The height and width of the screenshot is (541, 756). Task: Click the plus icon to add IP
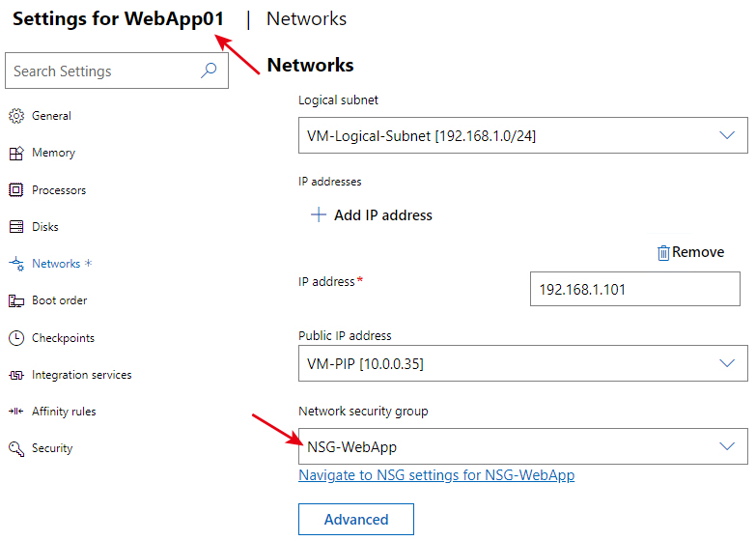pos(319,214)
